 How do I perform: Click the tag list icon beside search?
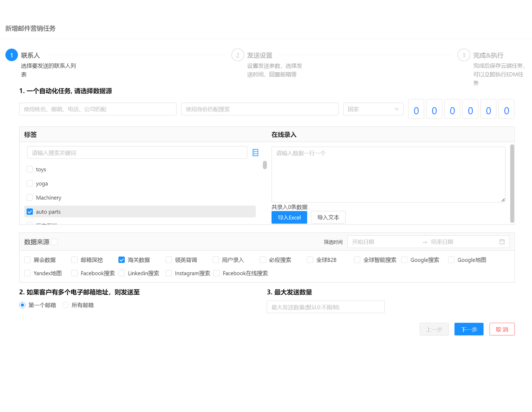coord(255,153)
